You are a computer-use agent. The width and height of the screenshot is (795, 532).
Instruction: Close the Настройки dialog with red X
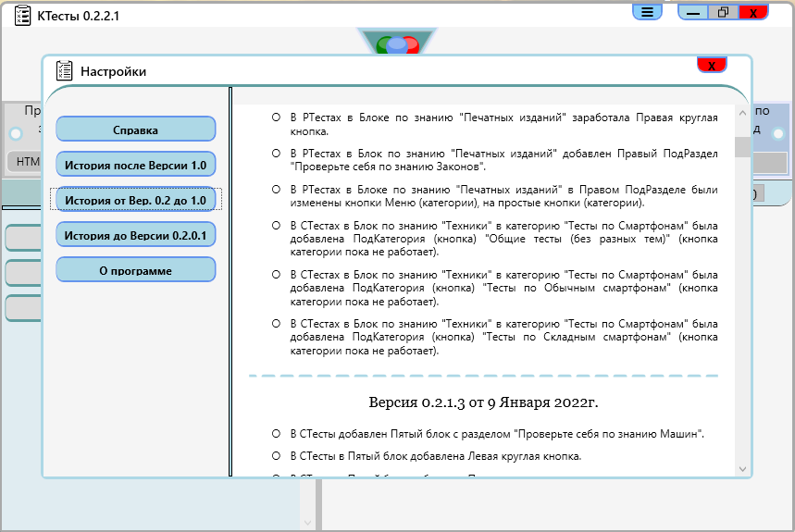tap(712, 66)
